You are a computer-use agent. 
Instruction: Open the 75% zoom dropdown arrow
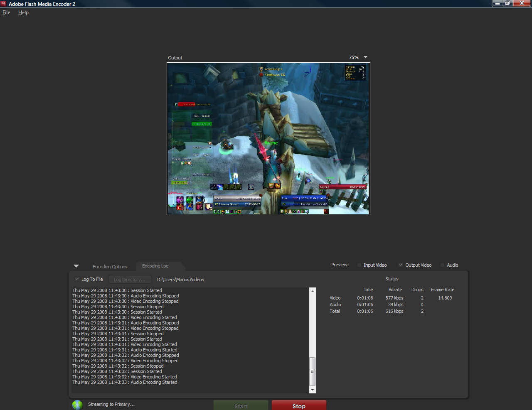(365, 57)
